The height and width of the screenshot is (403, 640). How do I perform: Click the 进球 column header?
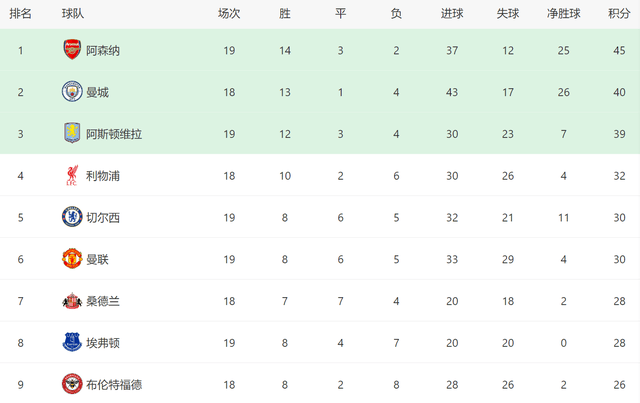tap(452, 14)
